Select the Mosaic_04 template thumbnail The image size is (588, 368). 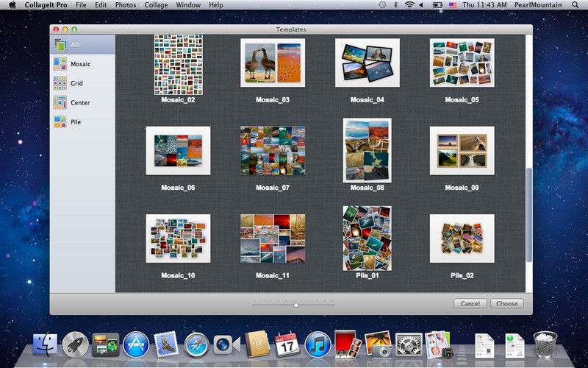click(367, 63)
